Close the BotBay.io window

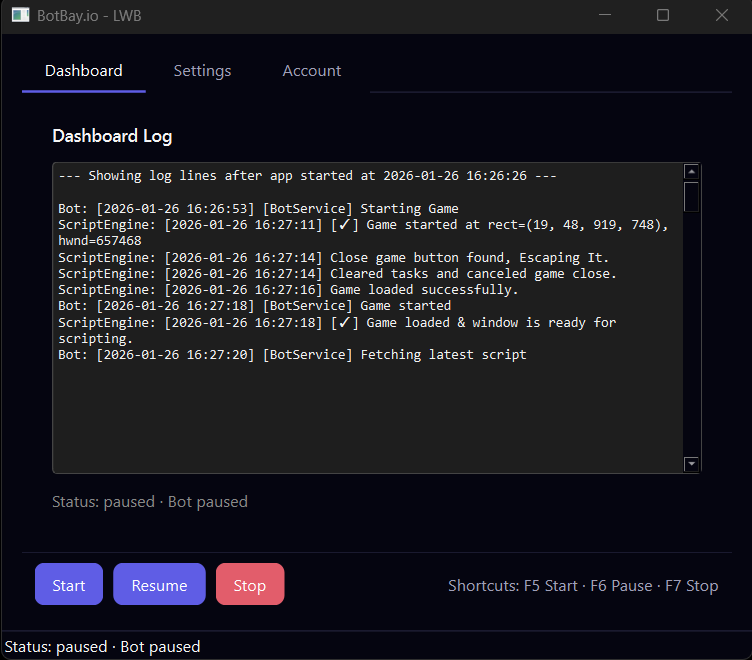tap(722, 15)
